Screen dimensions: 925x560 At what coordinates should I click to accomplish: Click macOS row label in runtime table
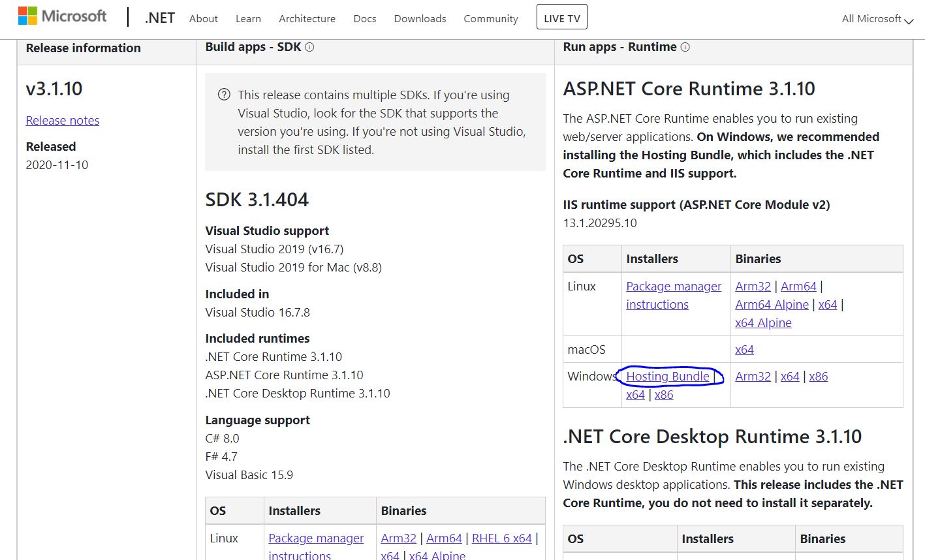(x=587, y=350)
